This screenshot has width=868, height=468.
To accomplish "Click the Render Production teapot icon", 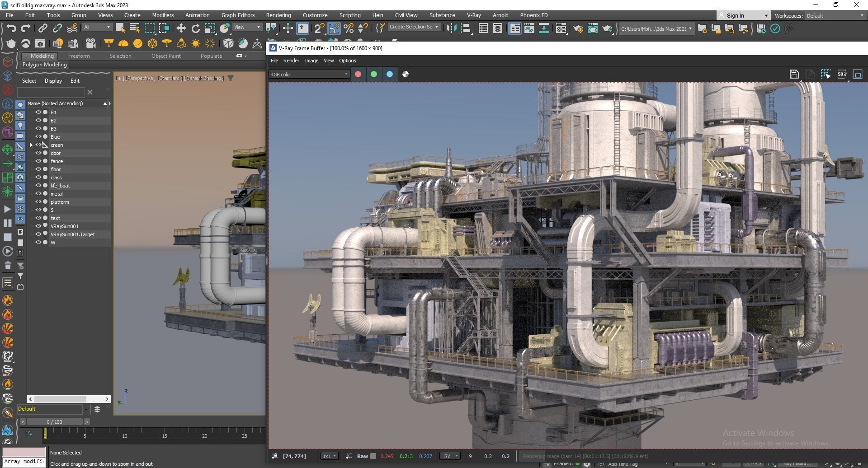I will pyautogui.click(x=607, y=28).
